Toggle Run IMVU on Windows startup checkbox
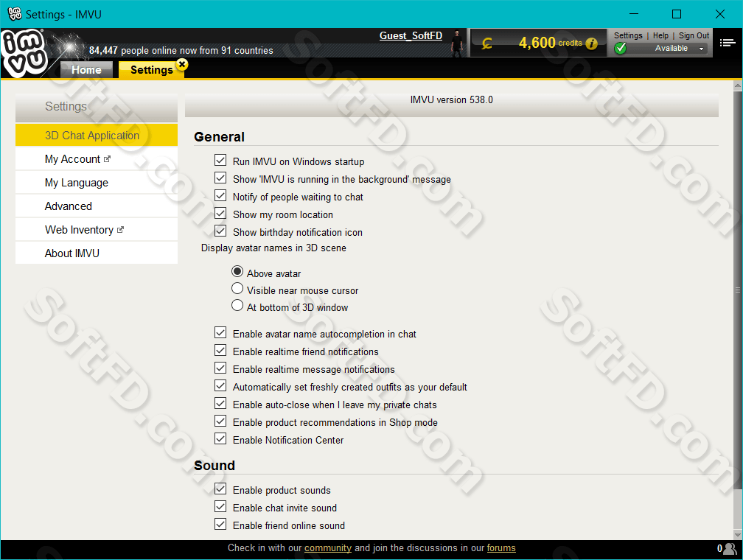Screen dimensions: 743x560 click(x=220, y=160)
